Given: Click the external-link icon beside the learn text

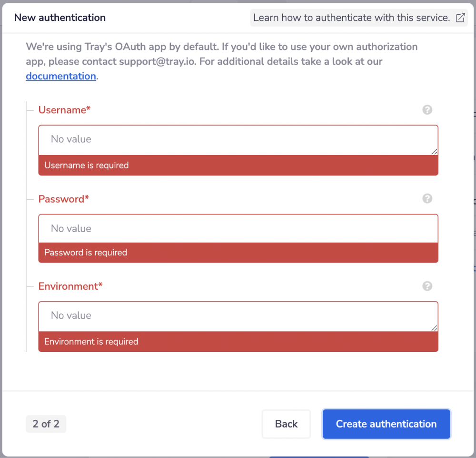Looking at the screenshot, I should tap(460, 18).
